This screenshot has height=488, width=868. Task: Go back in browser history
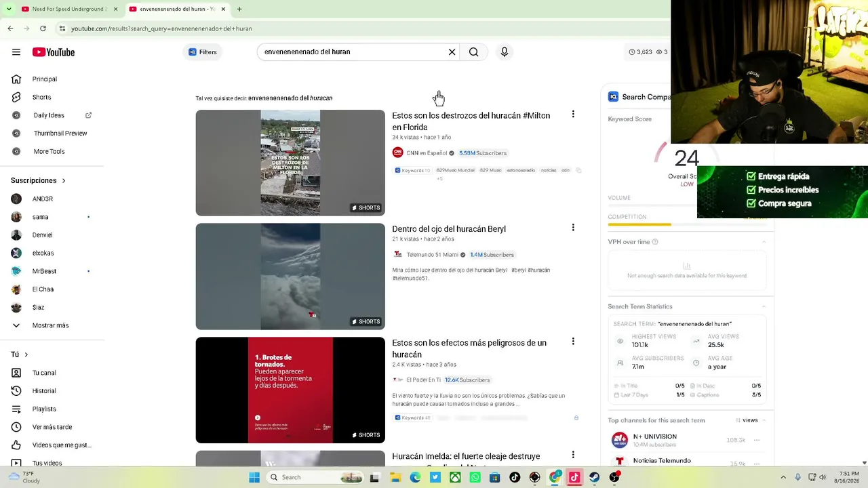tap(10, 28)
